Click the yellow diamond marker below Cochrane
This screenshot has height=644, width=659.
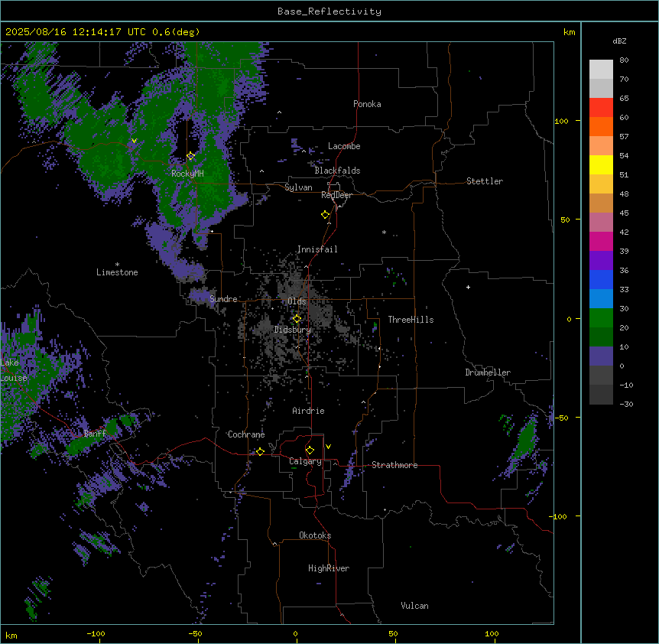tap(260, 451)
